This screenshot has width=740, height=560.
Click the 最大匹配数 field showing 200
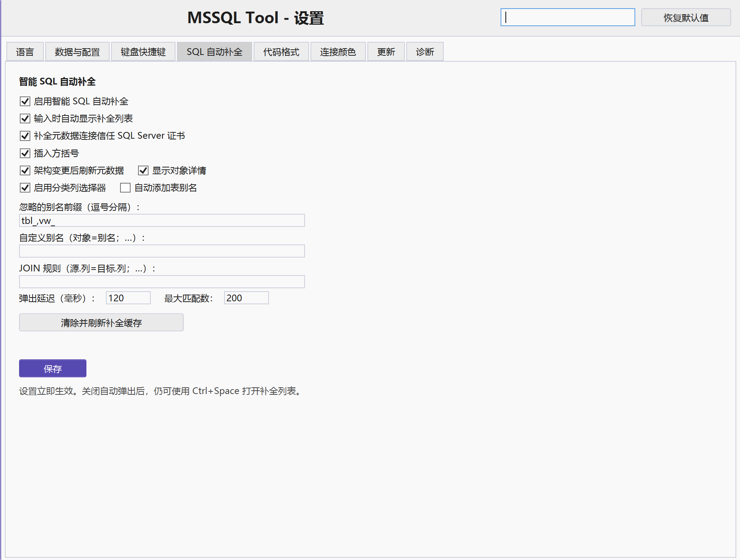coord(247,298)
